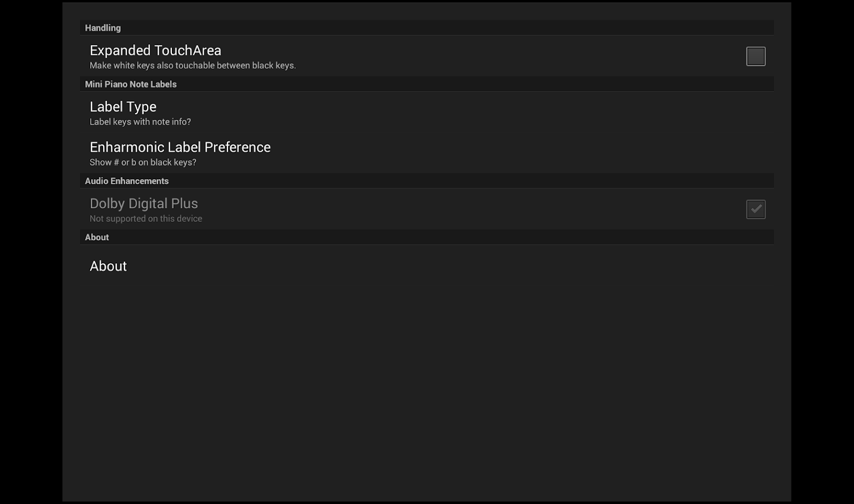Click the word 'Type' in Label Type

click(141, 107)
